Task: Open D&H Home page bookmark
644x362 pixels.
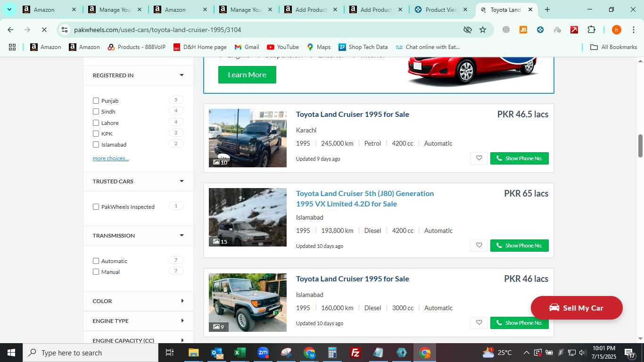Action: pos(200,47)
